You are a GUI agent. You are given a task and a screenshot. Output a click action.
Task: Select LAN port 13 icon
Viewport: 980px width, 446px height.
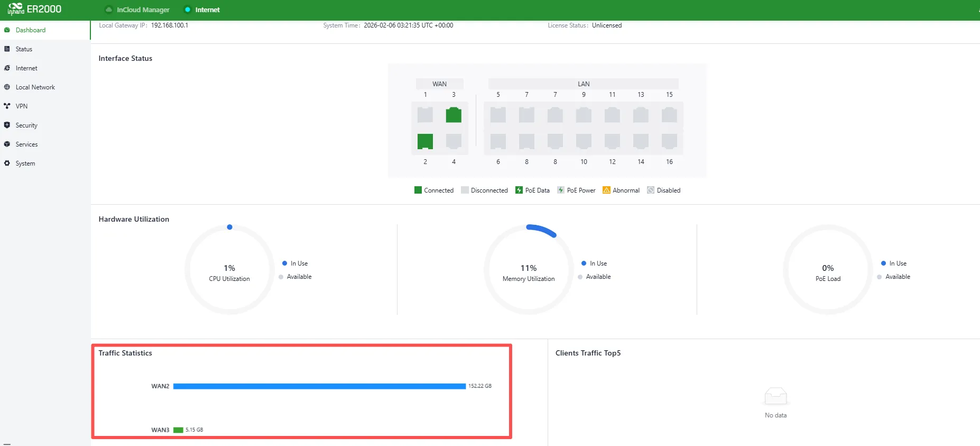coord(641,115)
